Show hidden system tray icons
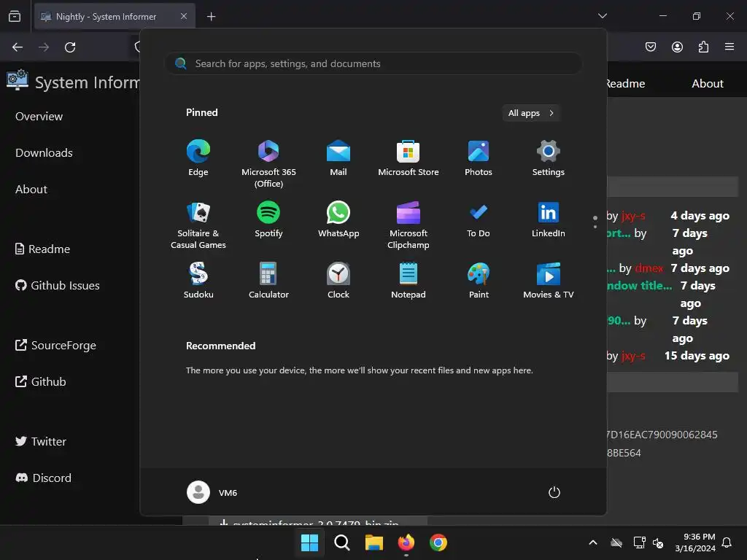747x560 pixels. (593, 542)
